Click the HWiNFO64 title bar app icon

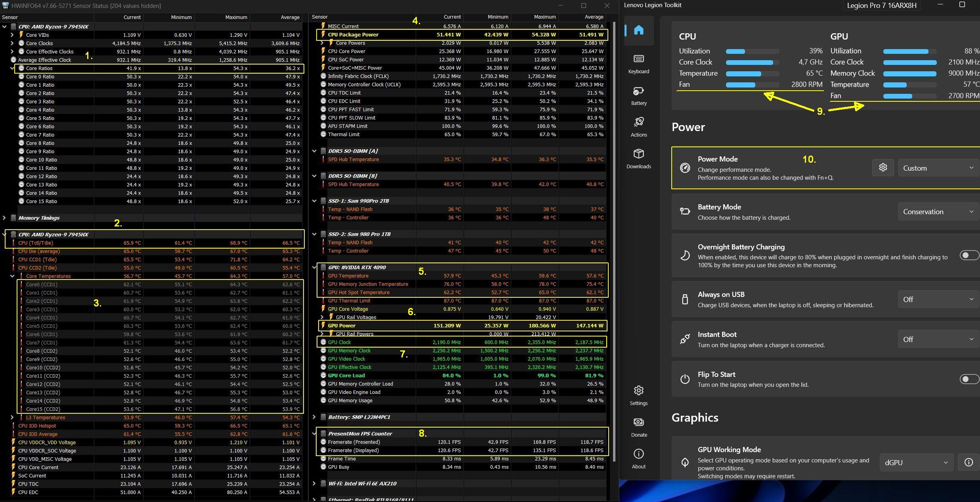tap(6, 6)
